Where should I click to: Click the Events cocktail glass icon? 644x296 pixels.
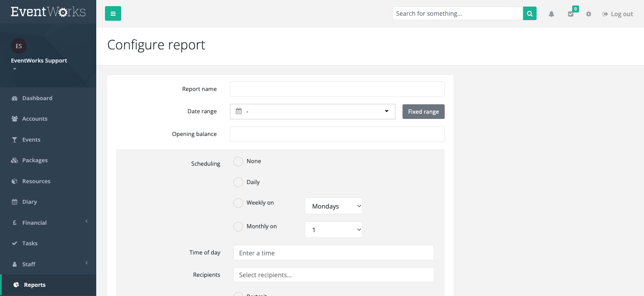point(14,140)
